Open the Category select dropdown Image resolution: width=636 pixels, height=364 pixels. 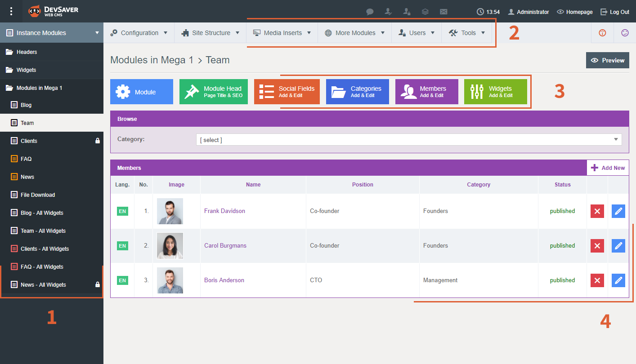(409, 140)
